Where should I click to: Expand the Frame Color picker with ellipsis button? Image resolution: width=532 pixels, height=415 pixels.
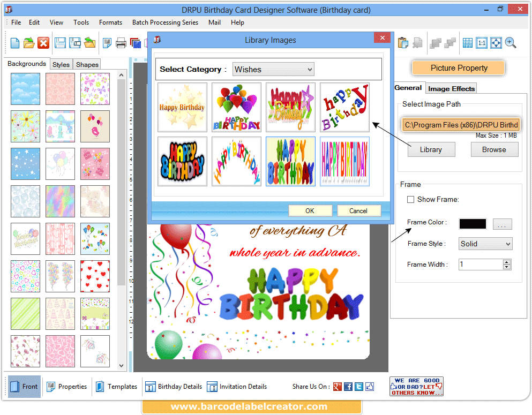point(502,224)
